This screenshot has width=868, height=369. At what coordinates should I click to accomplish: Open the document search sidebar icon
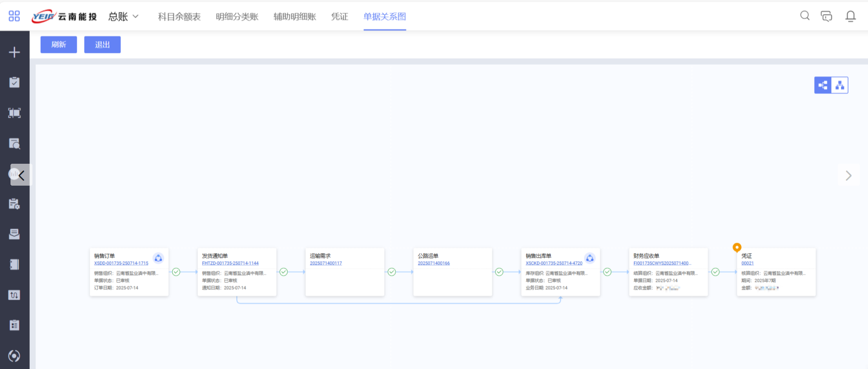(14, 144)
